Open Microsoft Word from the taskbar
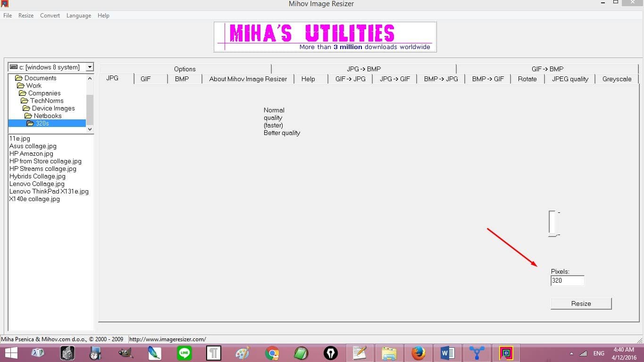This screenshot has height=362, width=644. pos(447,353)
